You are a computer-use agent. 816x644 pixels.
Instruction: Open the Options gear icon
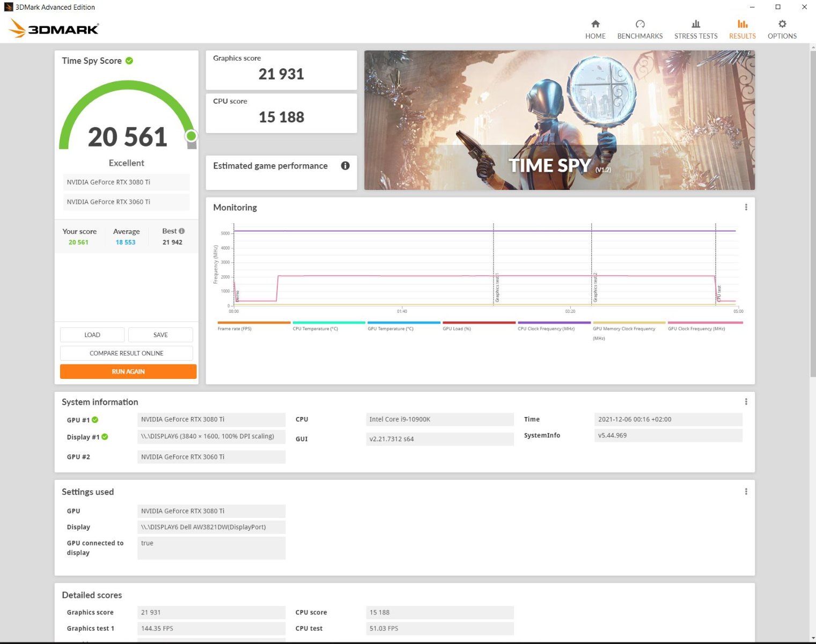coord(782,24)
